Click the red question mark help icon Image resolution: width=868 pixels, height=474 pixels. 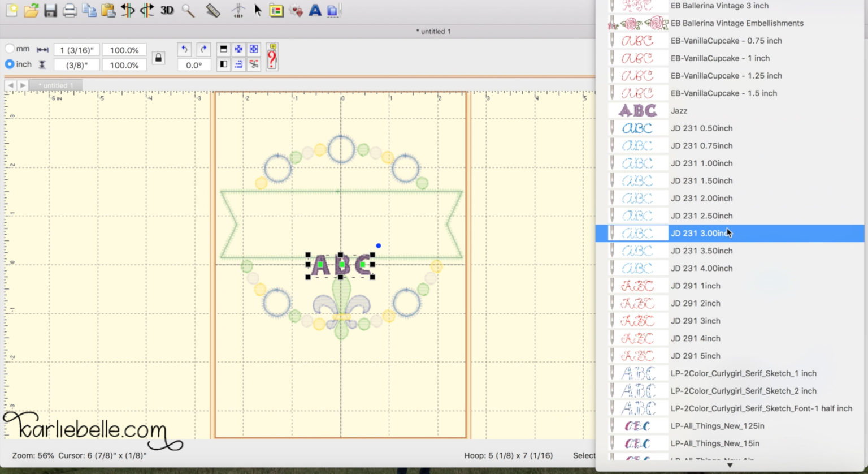point(272,58)
